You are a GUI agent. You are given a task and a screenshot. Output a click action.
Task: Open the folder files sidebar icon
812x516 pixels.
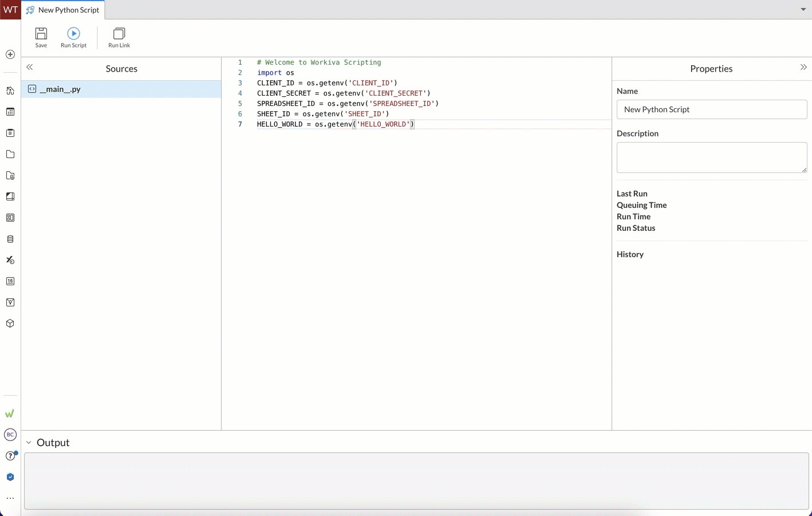click(10, 154)
